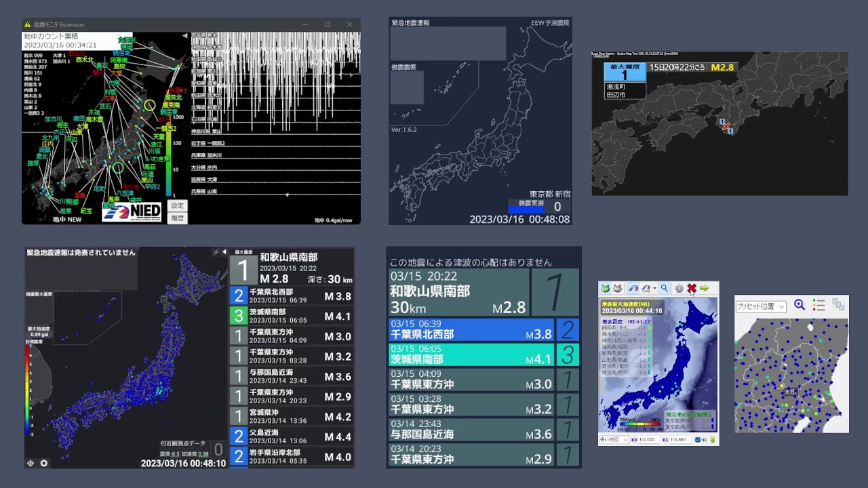Open gear settings icon in bottom-left map

[x=44, y=463]
